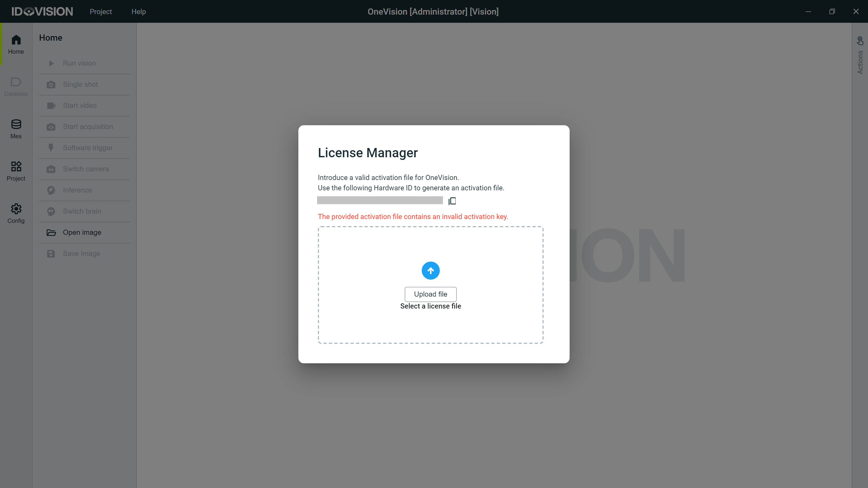
Task: Click the Save image disk icon
Action: coord(51,253)
